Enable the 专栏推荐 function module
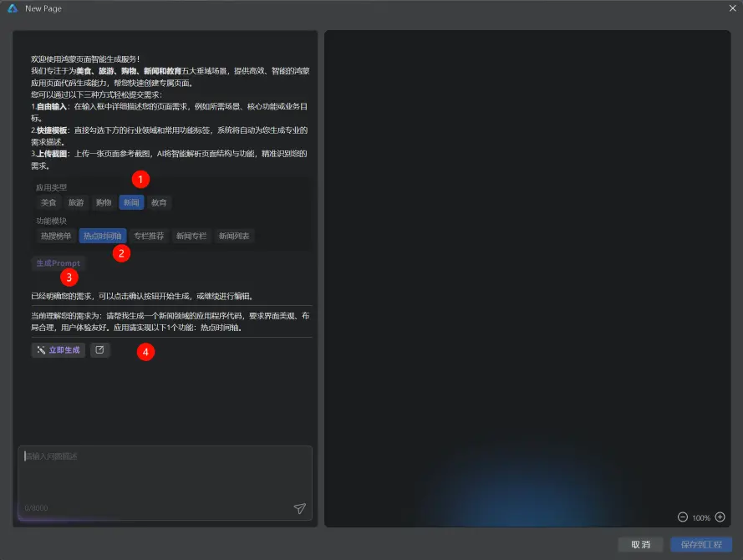This screenshot has height=560, width=743. click(x=149, y=236)
